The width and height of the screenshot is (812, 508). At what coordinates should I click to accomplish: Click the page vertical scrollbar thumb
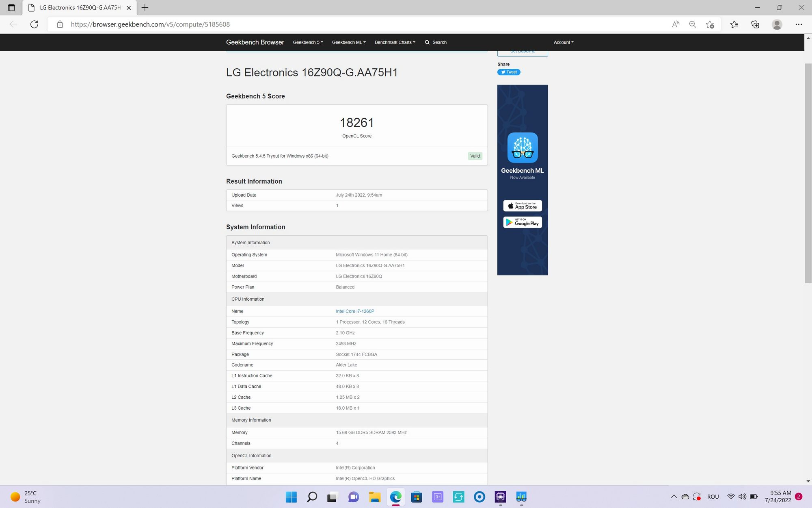pyautogui.click(x=808, y=173)
